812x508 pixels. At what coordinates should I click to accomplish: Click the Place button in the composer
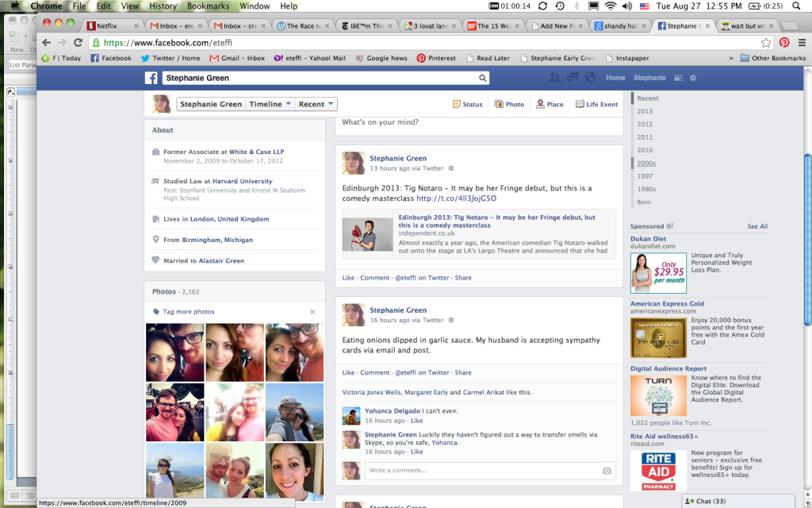tap(550, 104)
